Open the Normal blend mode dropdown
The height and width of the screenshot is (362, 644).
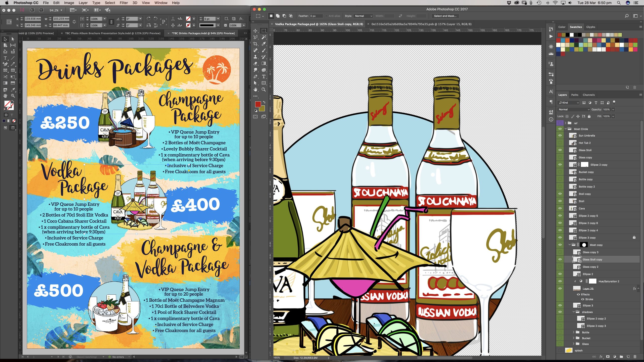coord(574,109)
